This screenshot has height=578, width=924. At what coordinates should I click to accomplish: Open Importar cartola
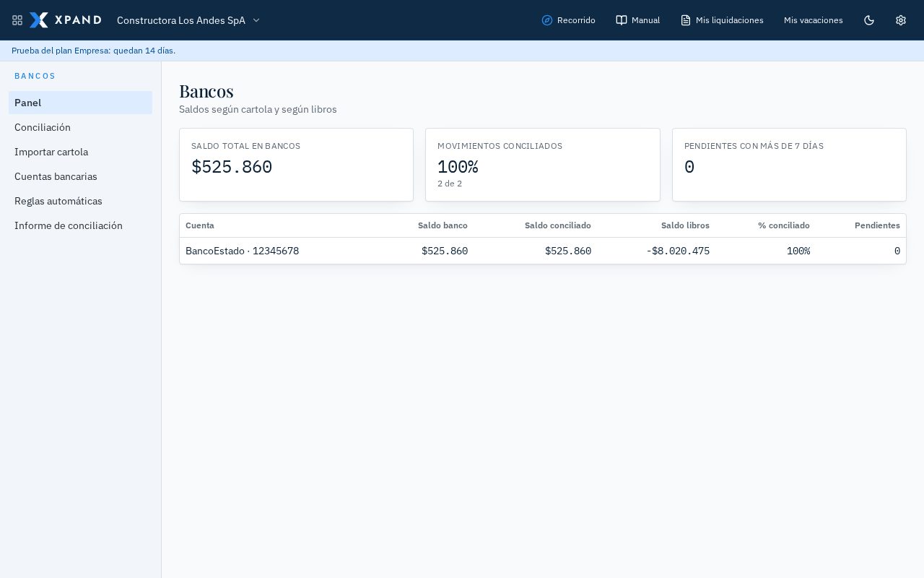tap(80, 152)
